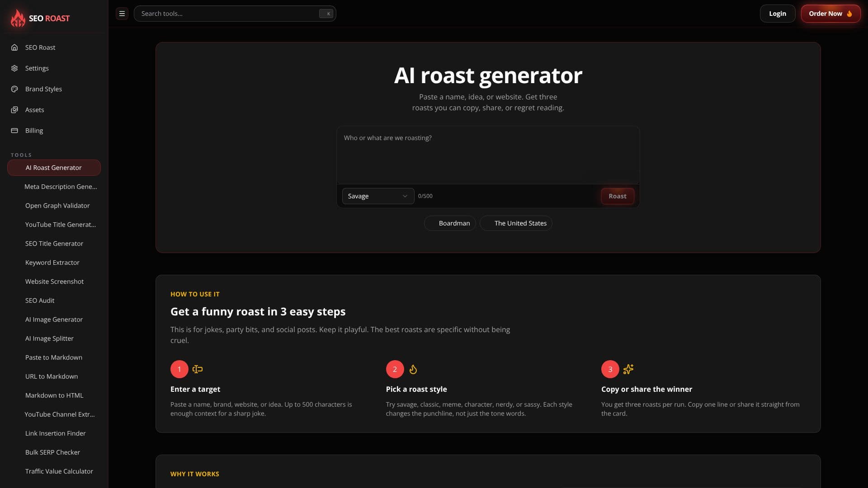Open the Savage roast style dropdown
This screenshot has height=488, width=868.
(378, 196)
